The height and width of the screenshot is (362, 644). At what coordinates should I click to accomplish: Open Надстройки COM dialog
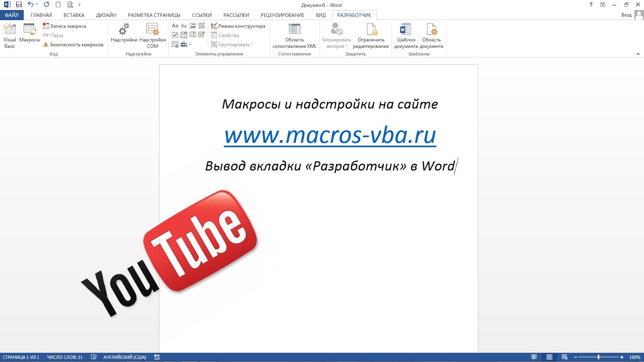[x=152, y=36]
